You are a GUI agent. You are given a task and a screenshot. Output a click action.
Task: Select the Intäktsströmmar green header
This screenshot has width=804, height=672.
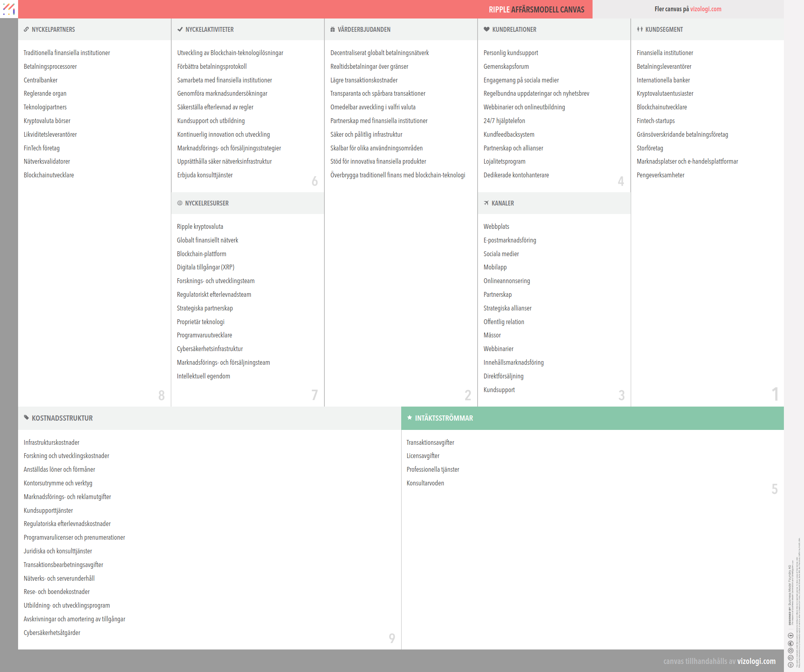point(592,418)
